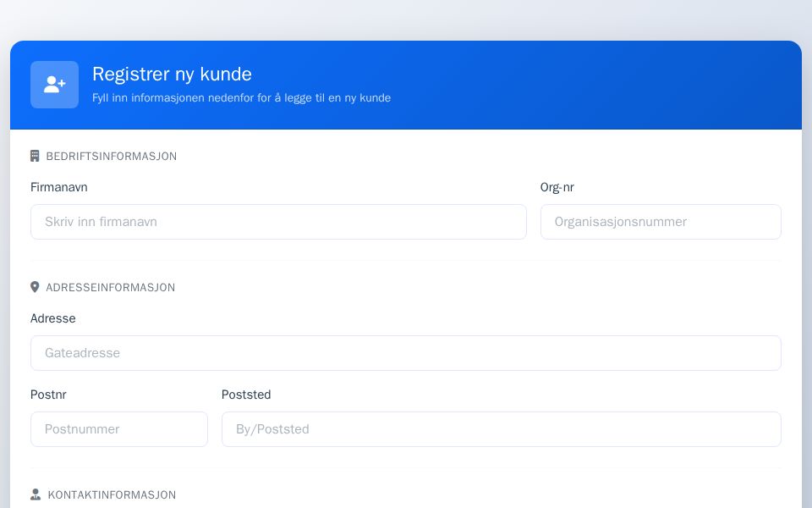Click the map-pin icon beside Adresseinformasjon
This screenshot has height=508, width=812.
[35, 287]
